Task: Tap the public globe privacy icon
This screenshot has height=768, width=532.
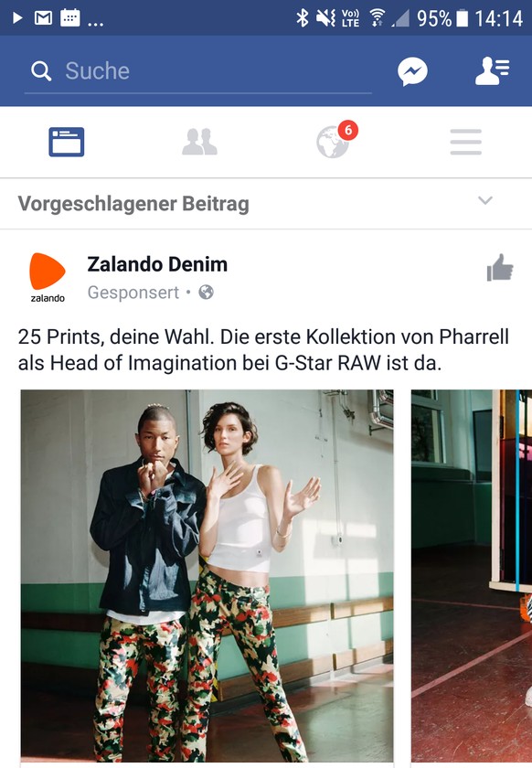Action: point(207,293)
